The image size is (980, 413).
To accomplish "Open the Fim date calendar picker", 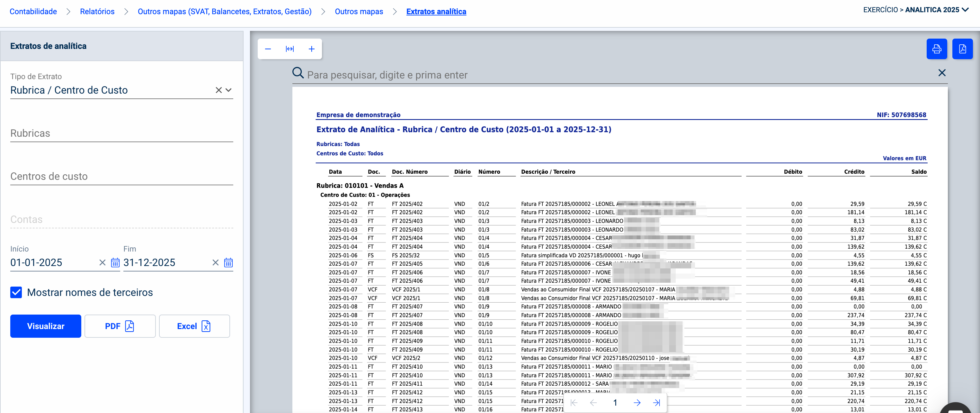I will pos(228,262).
